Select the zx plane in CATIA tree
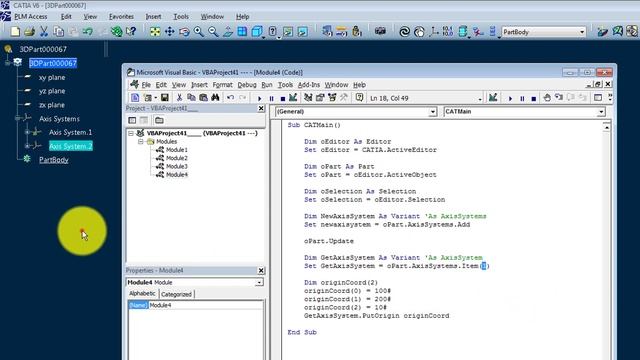 click(52, 105)
